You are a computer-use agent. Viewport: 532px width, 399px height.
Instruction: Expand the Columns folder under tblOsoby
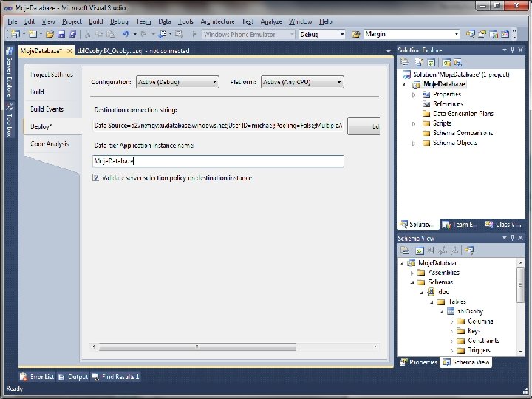click(x=451, y=321)
